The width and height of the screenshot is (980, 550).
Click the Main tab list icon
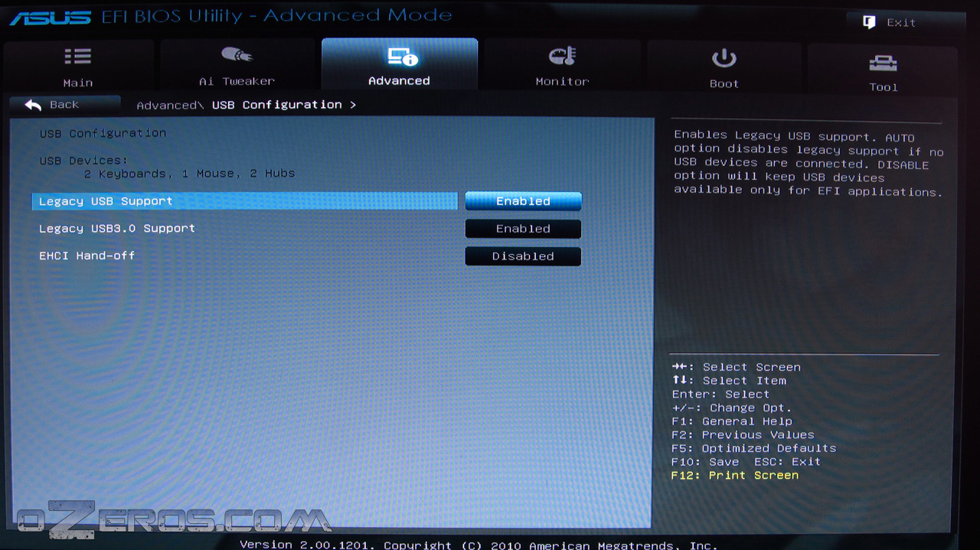pyautogui.click(x=77, y=57)
